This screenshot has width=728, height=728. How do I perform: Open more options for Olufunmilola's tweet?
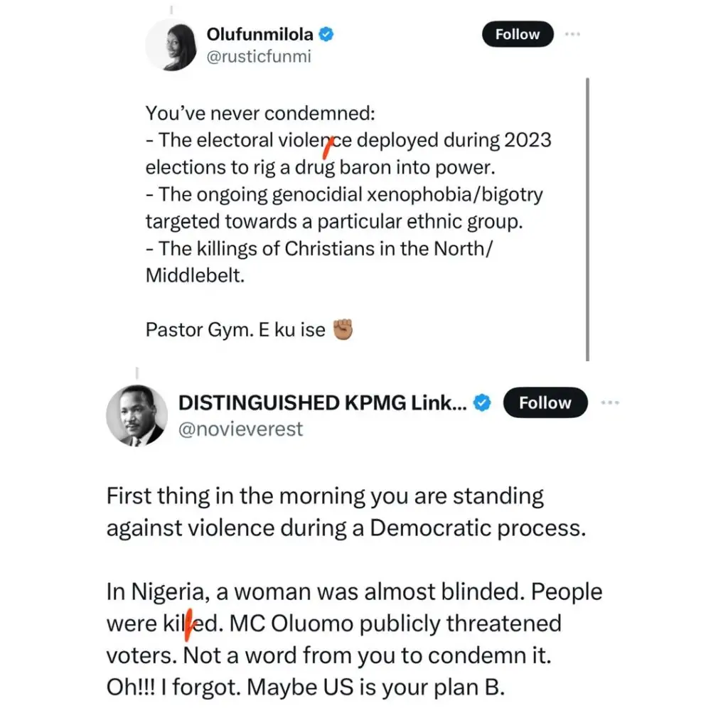(574, 33)
